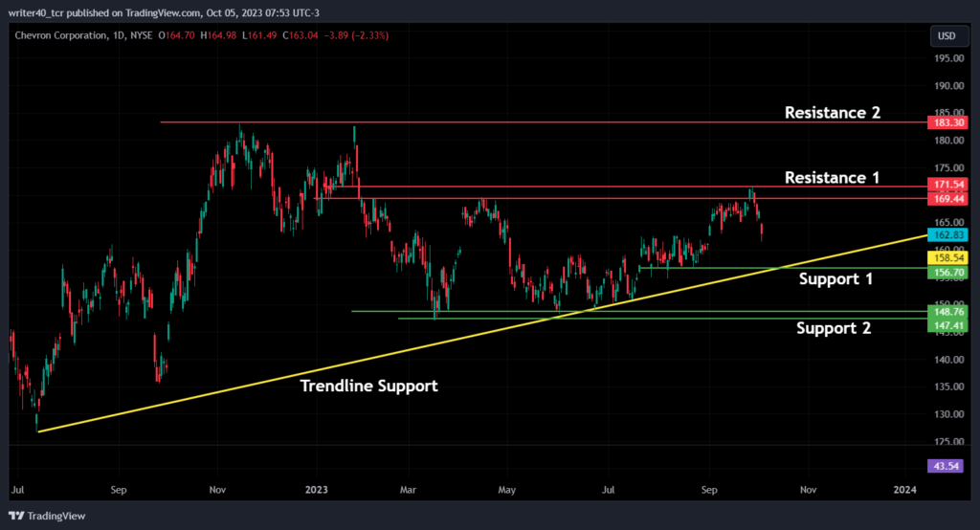
Task: Click the 169.44 price label
Action: point(947,199)
